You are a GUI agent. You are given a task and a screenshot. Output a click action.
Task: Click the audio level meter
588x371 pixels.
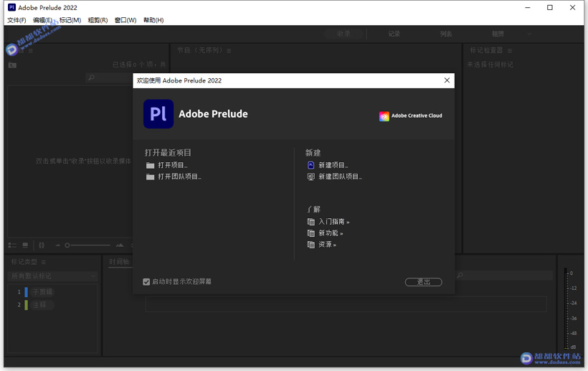coord(566,308)
